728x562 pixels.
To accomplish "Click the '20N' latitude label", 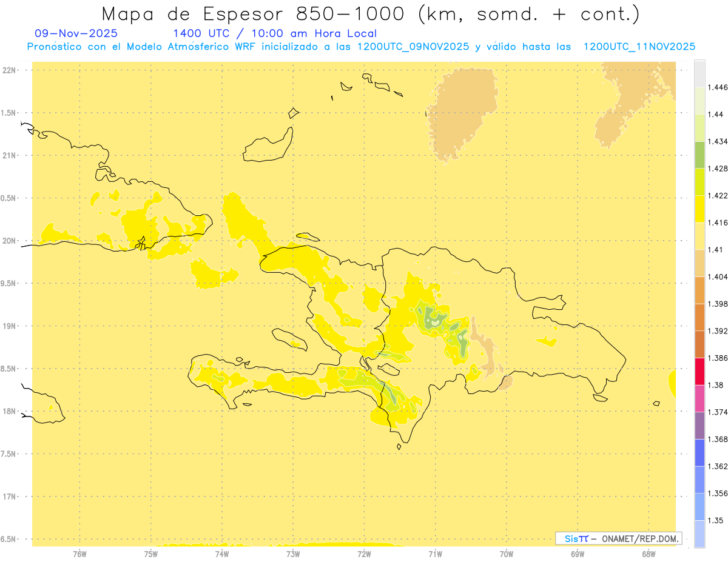I will [9, 241].
